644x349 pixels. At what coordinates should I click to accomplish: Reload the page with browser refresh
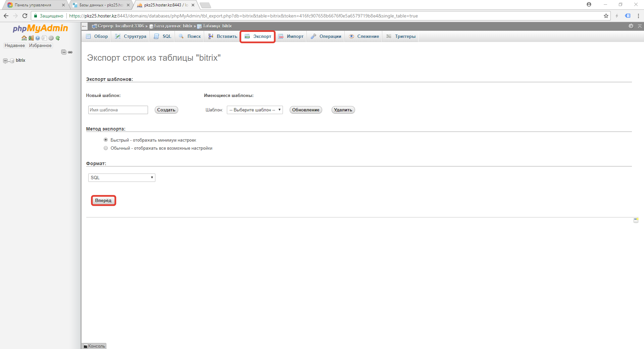coord(25,16)
